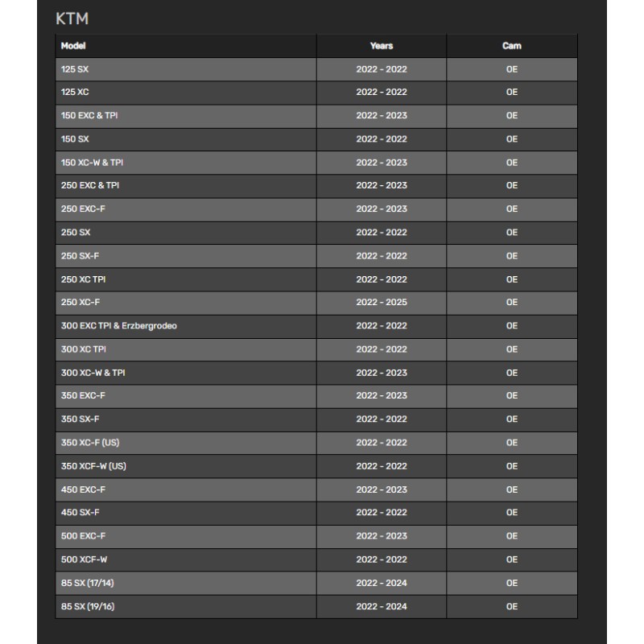This screenshot has height=644, width=644.
Task: Select the 350 XC-F (US) model
Action: pyautogui.click(x=90, y=443)
